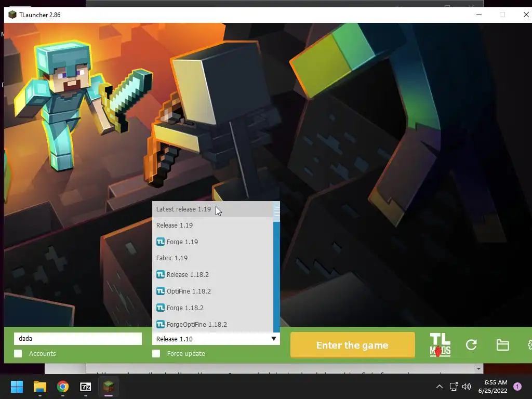This screenshot has height=399, width=532.
Task: Open 7-Zip from the taskbar
Action: (x=86, y=387)
